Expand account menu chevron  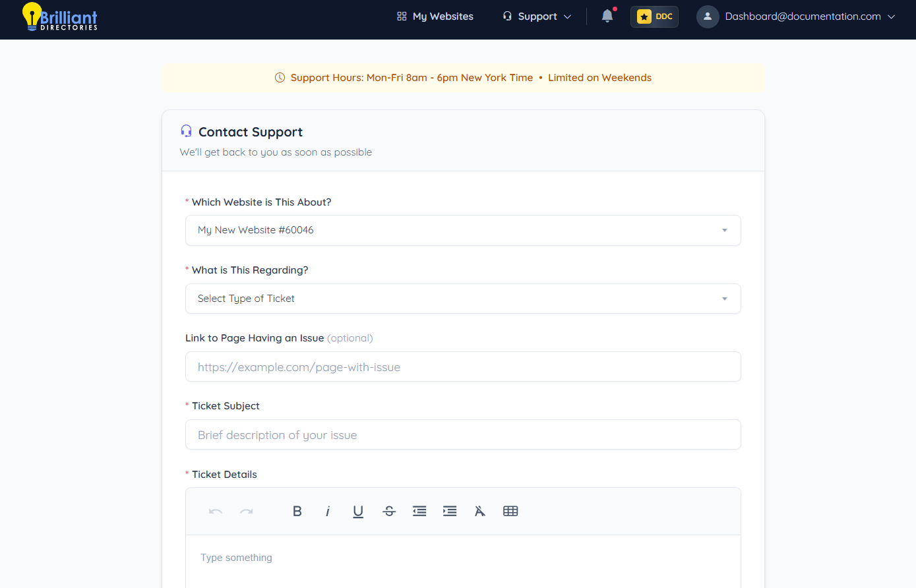click(892, 16)
